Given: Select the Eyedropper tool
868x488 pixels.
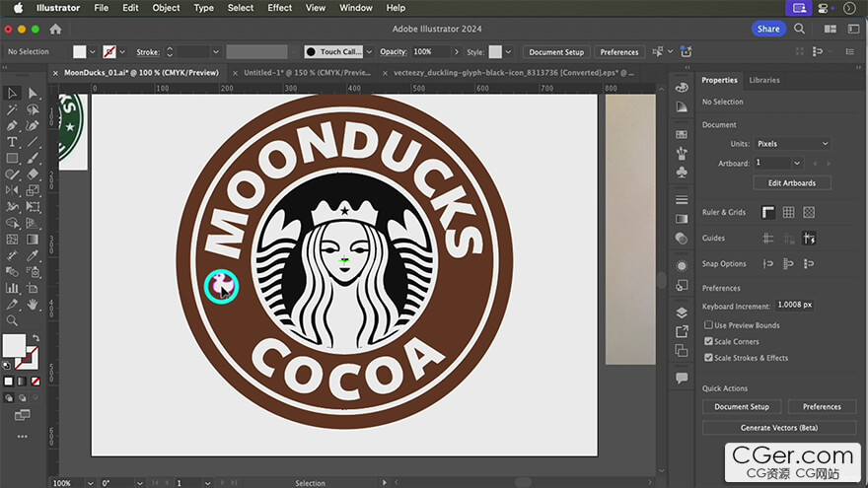Looking at the screenshot, I should click(x=33, y=255).
